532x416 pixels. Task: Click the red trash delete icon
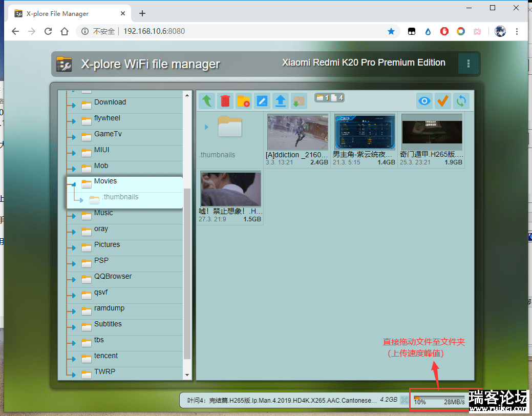coord(225,101)
